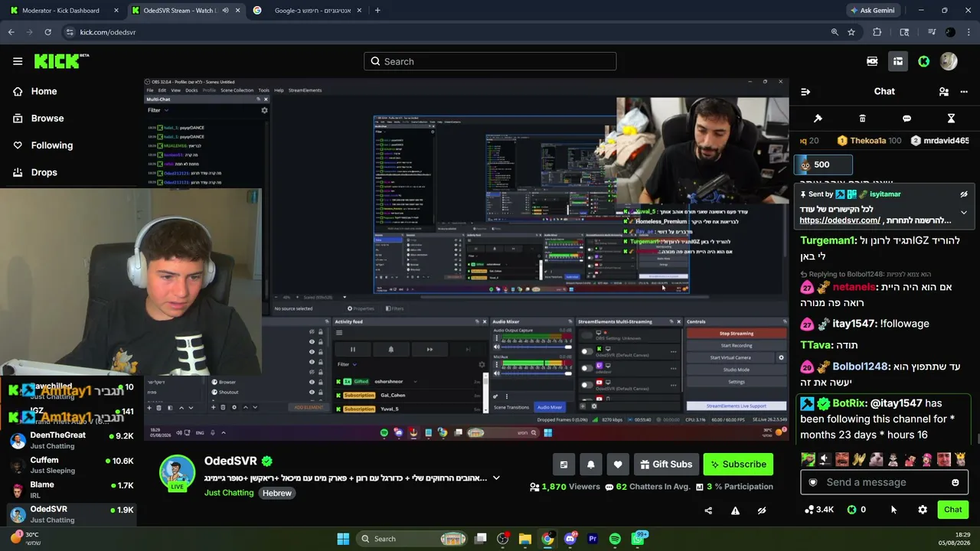The width and height of the screenshot is (980, 551).
Task: Open the Chrome three-dot menu
Action: 969,32
